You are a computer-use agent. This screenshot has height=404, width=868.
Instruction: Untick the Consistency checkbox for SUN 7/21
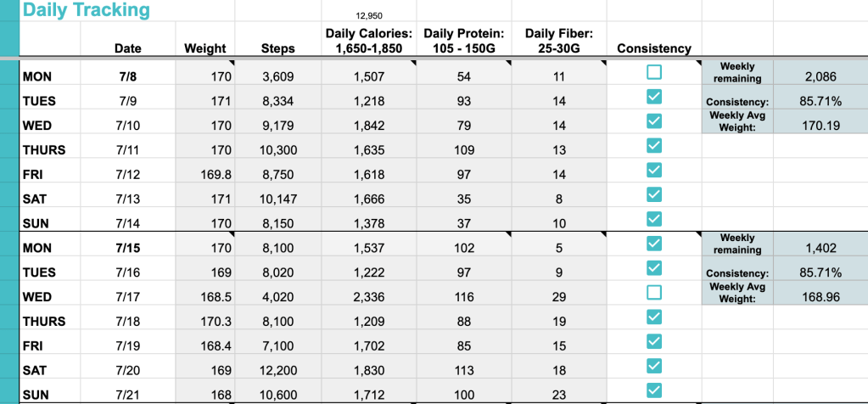(x=654, y=390)
